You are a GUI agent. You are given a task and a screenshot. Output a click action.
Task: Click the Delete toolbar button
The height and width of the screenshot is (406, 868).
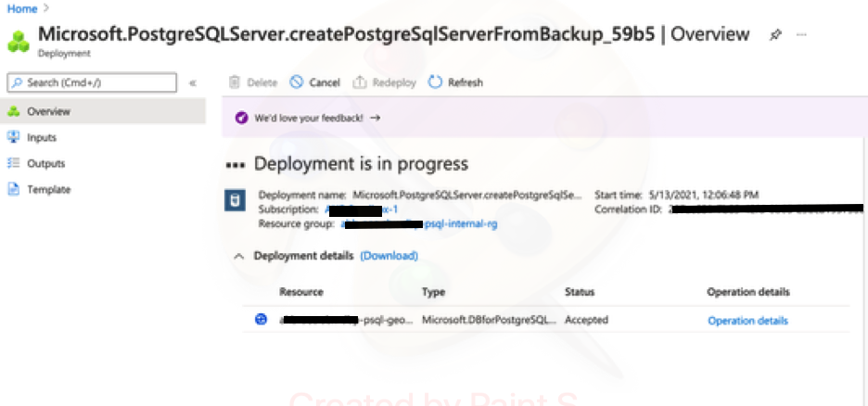click(253, 82)
